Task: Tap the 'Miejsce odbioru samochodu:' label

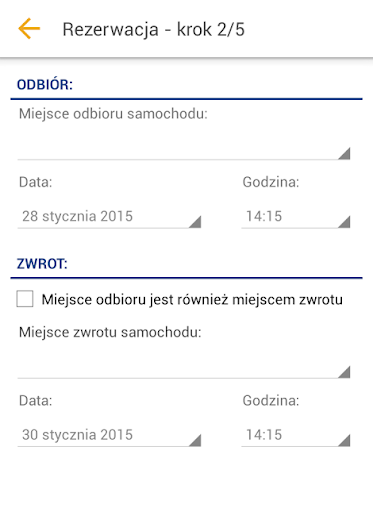Action: click(113, 114)
